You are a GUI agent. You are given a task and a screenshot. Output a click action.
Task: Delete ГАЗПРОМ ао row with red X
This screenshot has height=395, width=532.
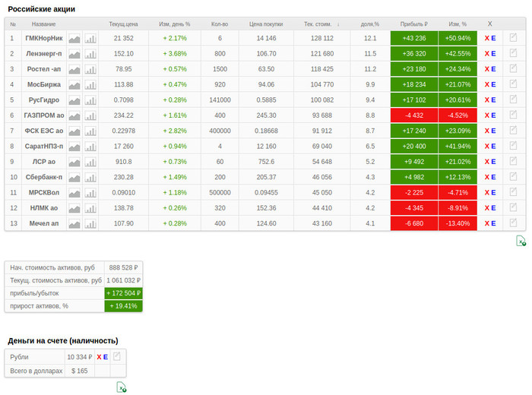click(486, 115)
